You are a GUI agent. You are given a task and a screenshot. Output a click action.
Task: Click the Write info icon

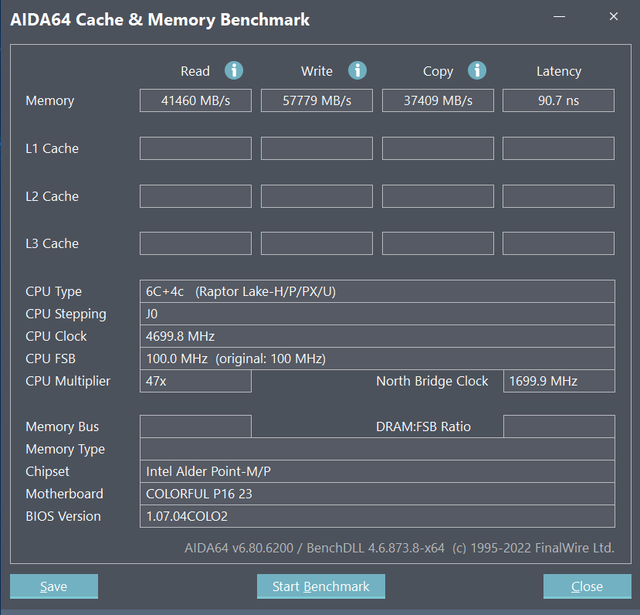pyautogui.click(x=357, y=70)
